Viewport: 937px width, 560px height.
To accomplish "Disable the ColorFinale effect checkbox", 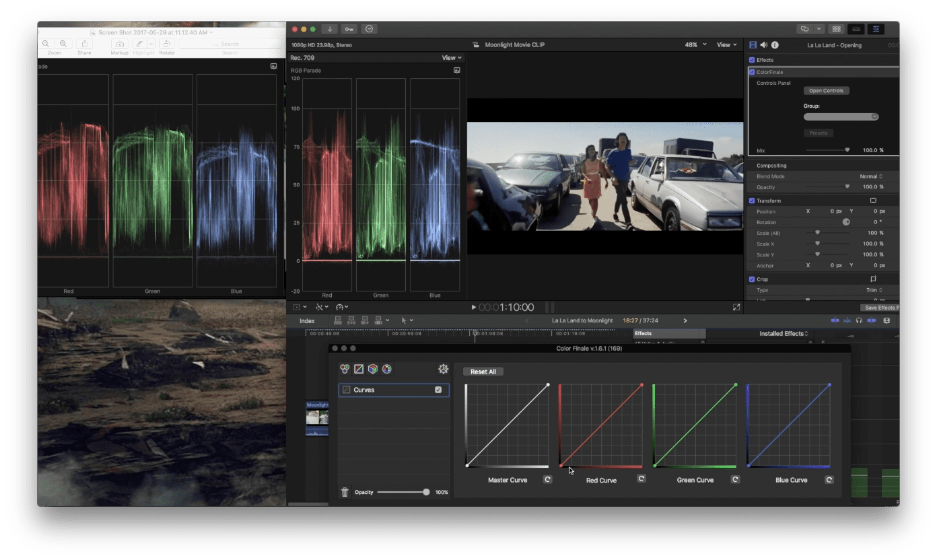I will pos(752,71).
